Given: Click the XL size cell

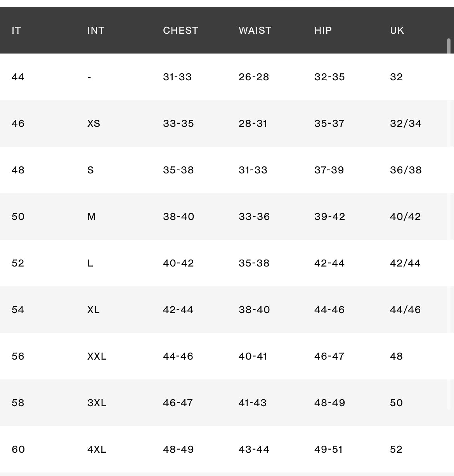Looking at the screenshot, I should [94, 310].
